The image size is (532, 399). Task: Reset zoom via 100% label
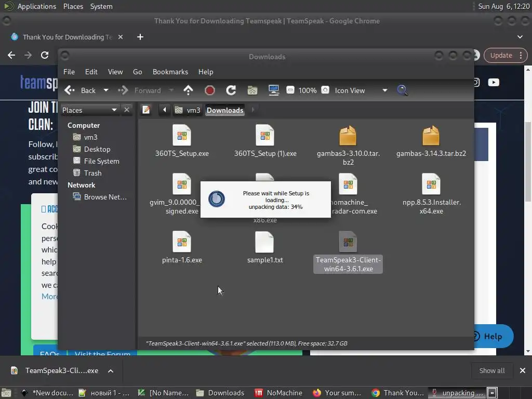[x=308, y=90]
